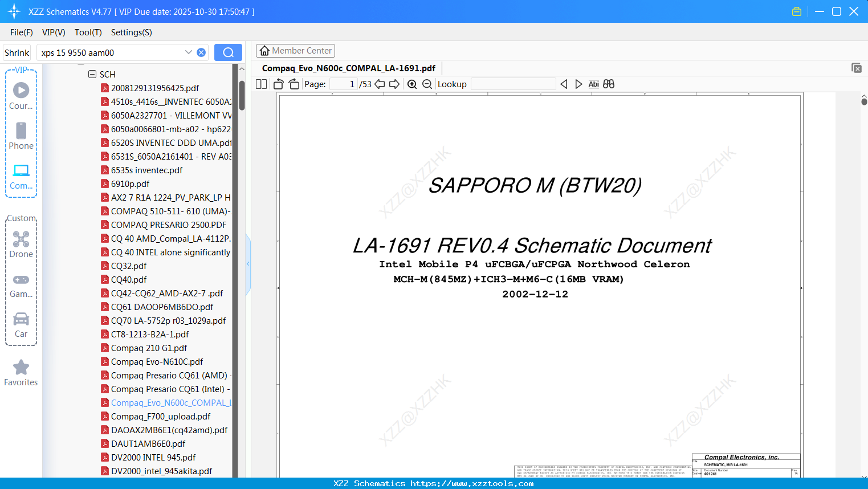Image resolution: width=868 pixels, height=489 pixels.
Task: Zoom in on the schematic
Action: point(412,84)
